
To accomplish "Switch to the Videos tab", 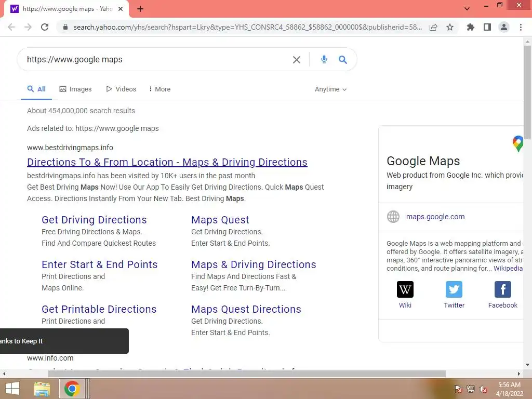I will point(121,89).
